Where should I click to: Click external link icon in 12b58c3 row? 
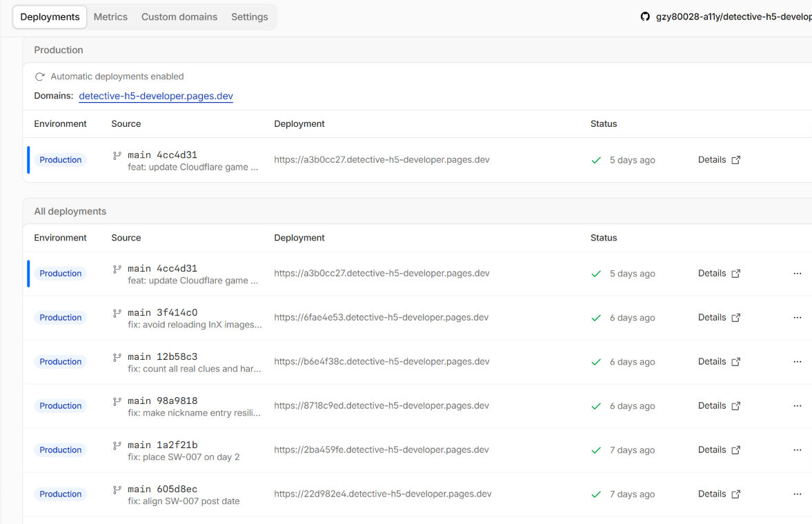(736, 362)
